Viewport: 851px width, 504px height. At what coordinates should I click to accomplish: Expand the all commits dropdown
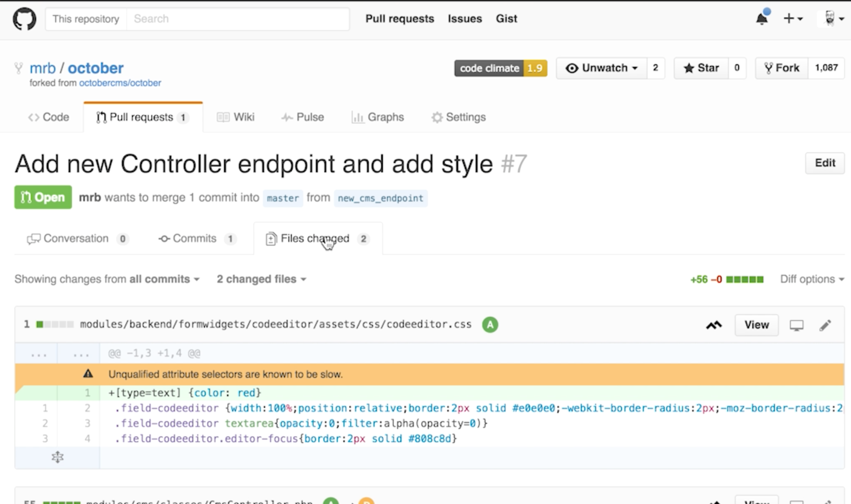point(164,279)
